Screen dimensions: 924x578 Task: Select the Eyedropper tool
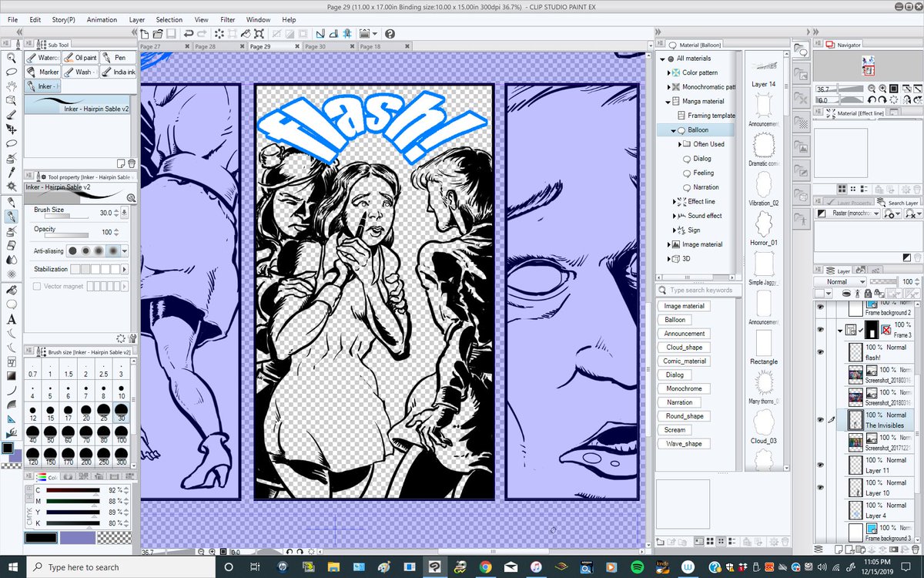click(x=12, y=172)
